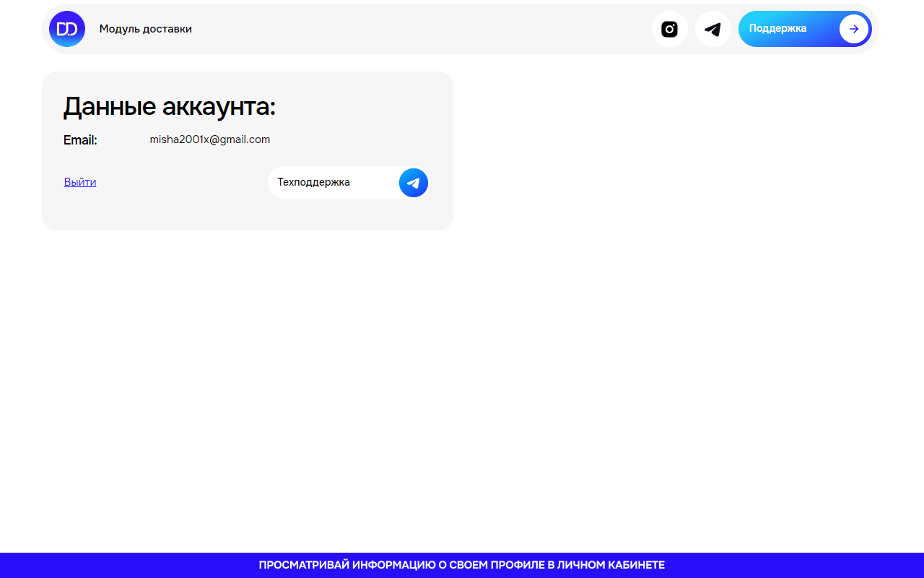This screenshot has width=924, height=578.
Task: Click the Модуль доставки title
Action: click(x=146, y=29)
